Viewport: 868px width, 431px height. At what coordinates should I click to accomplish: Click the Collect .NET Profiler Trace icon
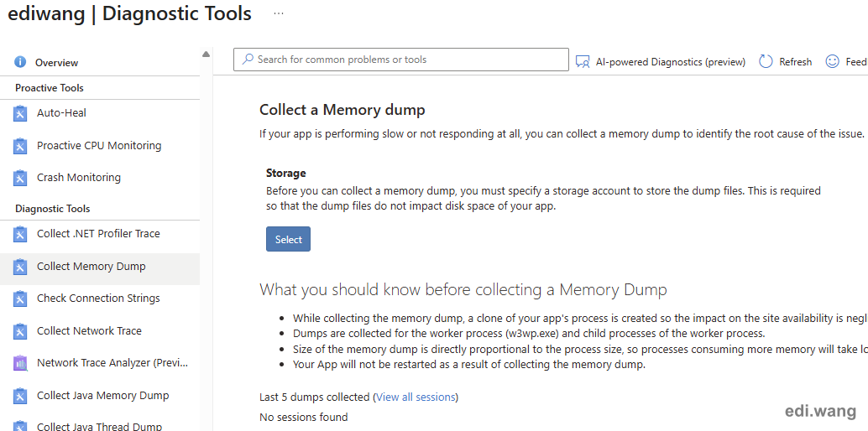coord(21,234)
